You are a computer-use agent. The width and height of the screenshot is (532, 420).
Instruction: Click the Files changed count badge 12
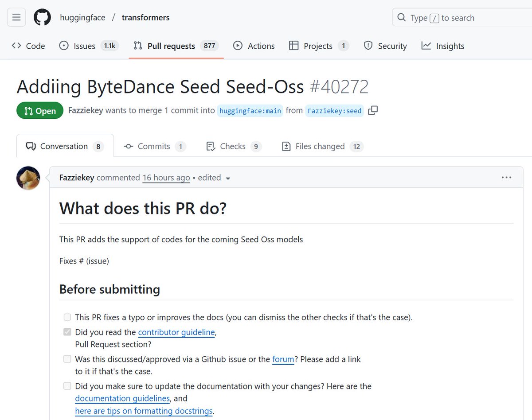click(x=356, y=147)
